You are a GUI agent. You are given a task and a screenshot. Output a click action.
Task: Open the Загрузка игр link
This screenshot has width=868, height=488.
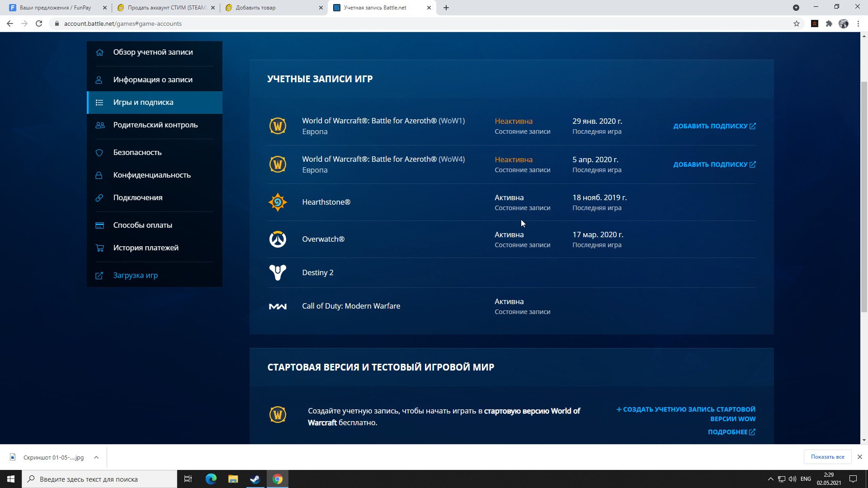[x=155, y=276]
